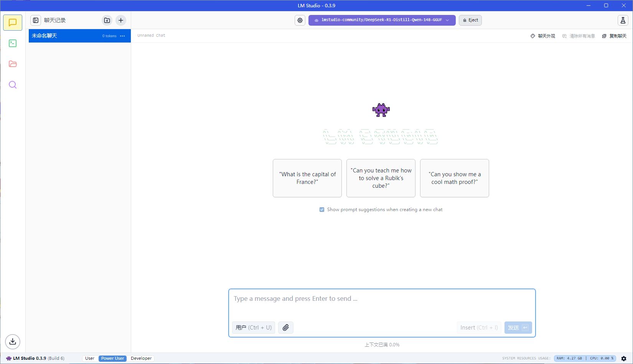The width and height of the screenshot is (633, 364).
Task: Start a new chat with plus icon
Action: pos(121,20)
